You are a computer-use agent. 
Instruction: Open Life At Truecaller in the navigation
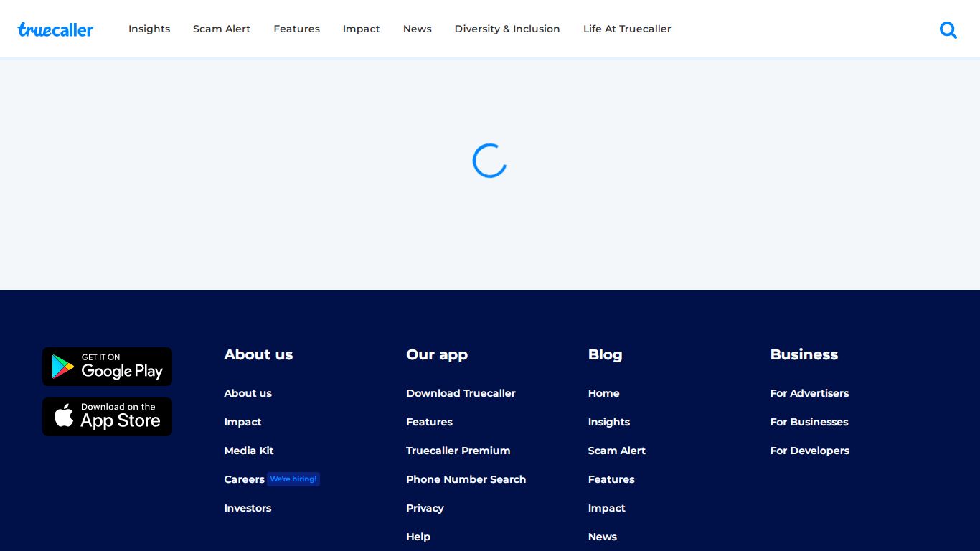pos(627,29)
